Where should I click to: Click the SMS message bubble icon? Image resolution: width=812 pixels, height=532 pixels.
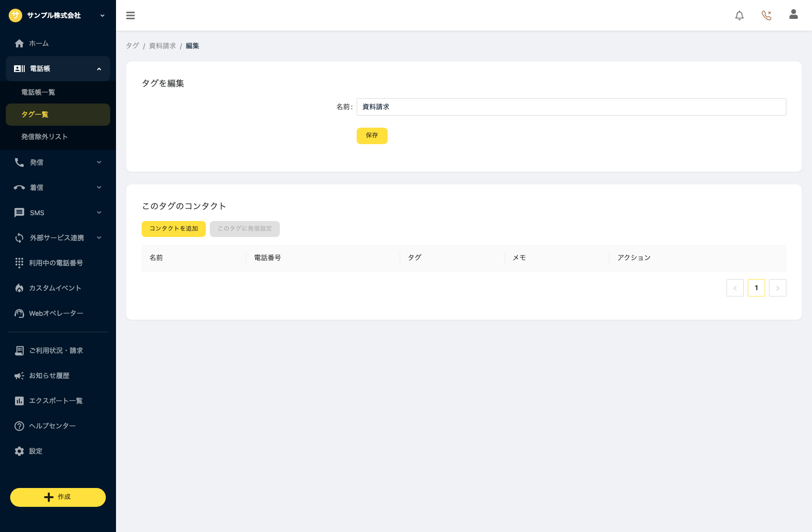(19, 213)
